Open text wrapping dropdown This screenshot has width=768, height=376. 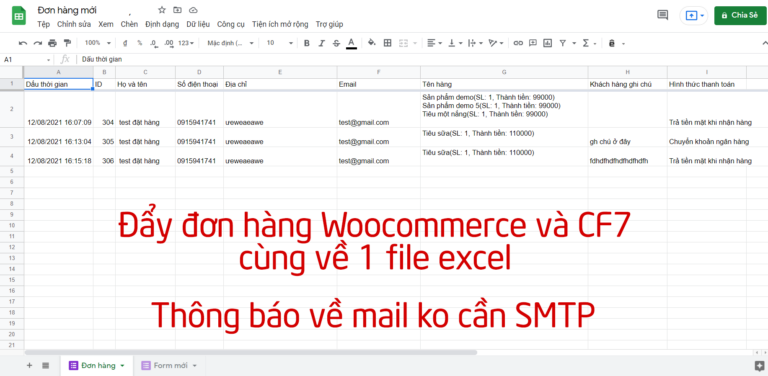pyautogui.click(x=475, y=43)
